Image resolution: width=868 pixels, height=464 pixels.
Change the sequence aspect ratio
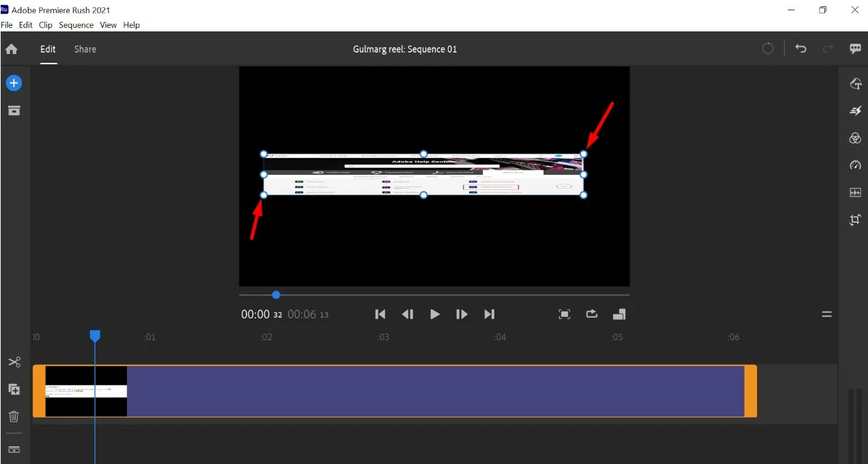pyautogui.click(x=619, y=314)
